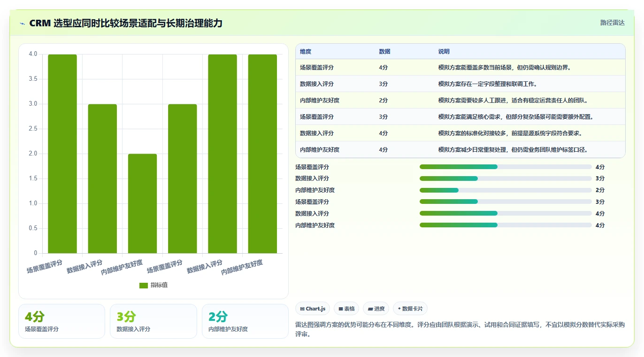
Task: Click the 数据接入评分 progress bar showing 3分
Action: tap(506, 178)
